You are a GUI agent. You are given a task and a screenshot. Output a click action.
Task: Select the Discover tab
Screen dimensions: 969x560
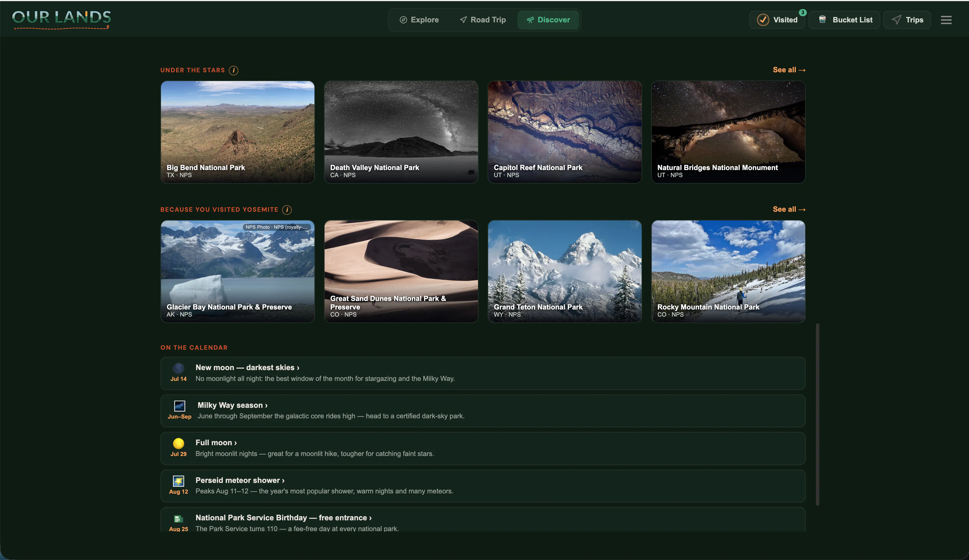click(x=548, y=20)
